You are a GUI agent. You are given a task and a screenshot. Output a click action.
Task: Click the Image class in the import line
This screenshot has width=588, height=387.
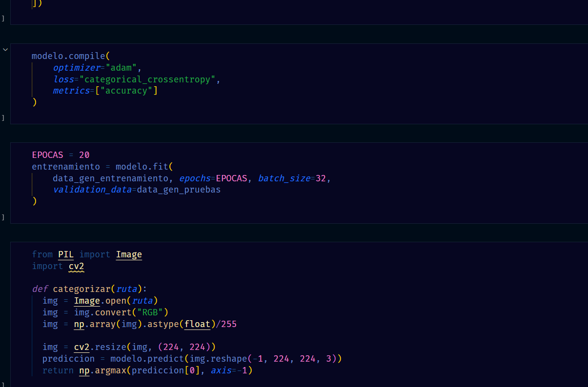[x=129, y=254]
